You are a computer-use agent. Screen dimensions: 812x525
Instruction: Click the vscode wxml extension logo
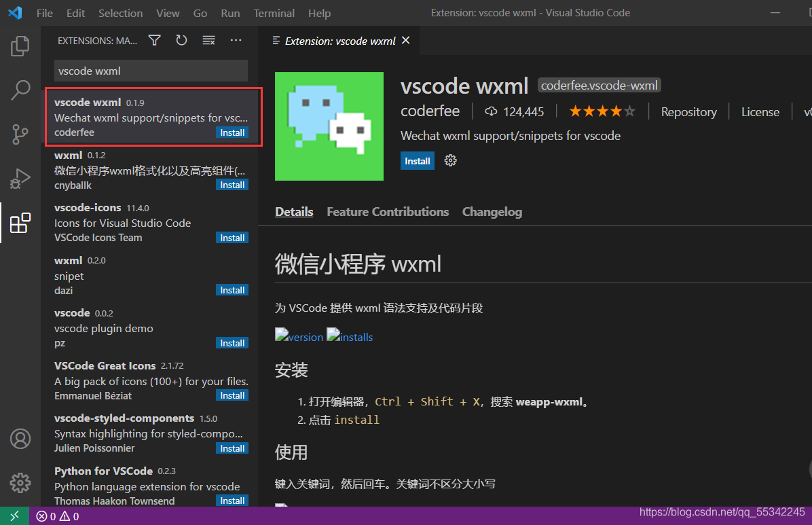pyautogui.click(x=329, y=126)
